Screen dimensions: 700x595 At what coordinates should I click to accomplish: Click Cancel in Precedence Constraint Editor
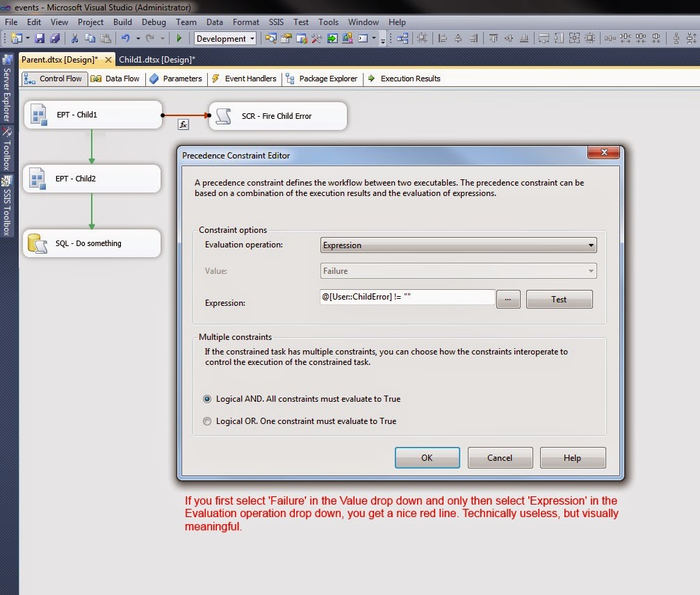point(500,457)
